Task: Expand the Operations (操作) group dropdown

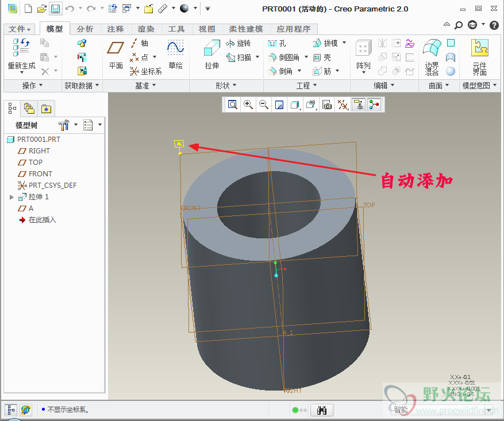Action: pos(32,86)
